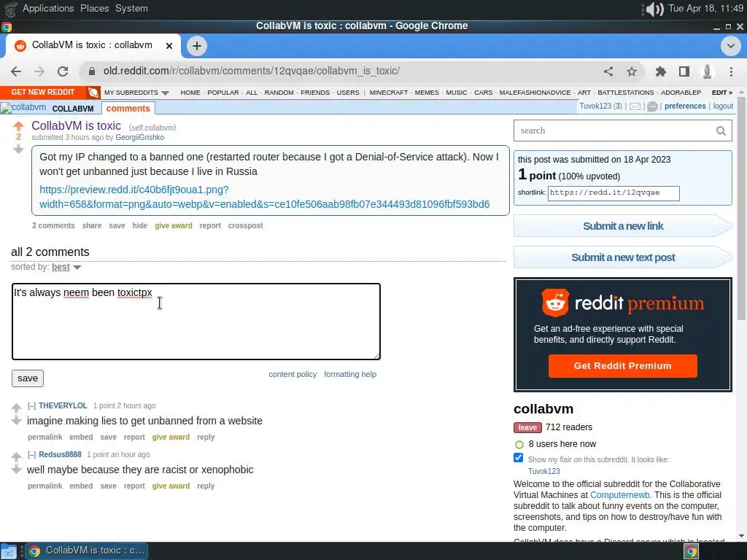Select the comments tab
Image resolution: width=747 pixels, height=560 pixels.
pos(128,109)
